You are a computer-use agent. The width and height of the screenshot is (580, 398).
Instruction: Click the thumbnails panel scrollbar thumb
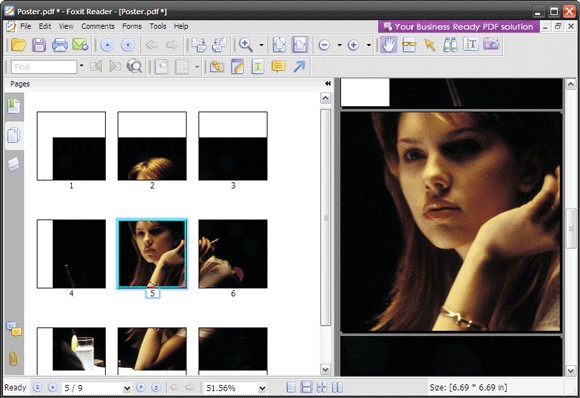point(326,217)
